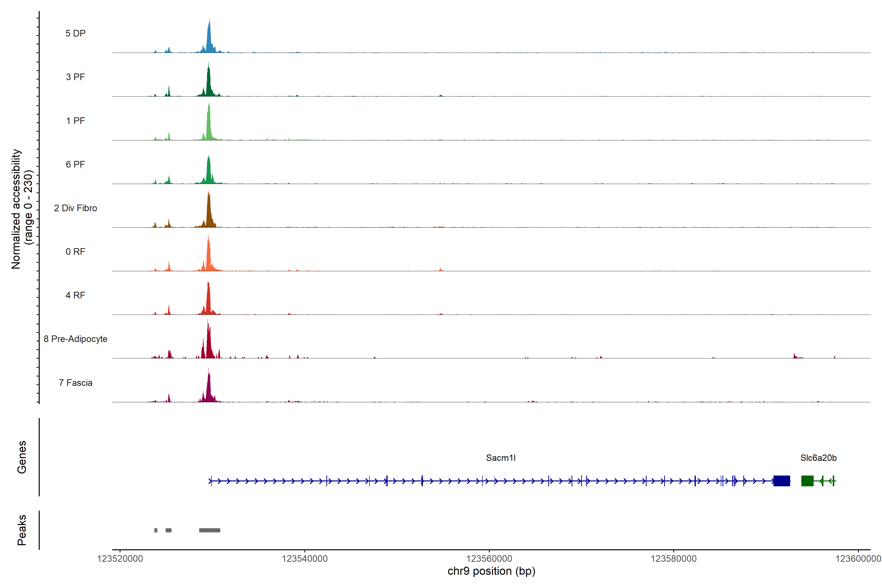Click the chr9 position axis title
The width and height of the screenshot is (882, 588).
491,571
